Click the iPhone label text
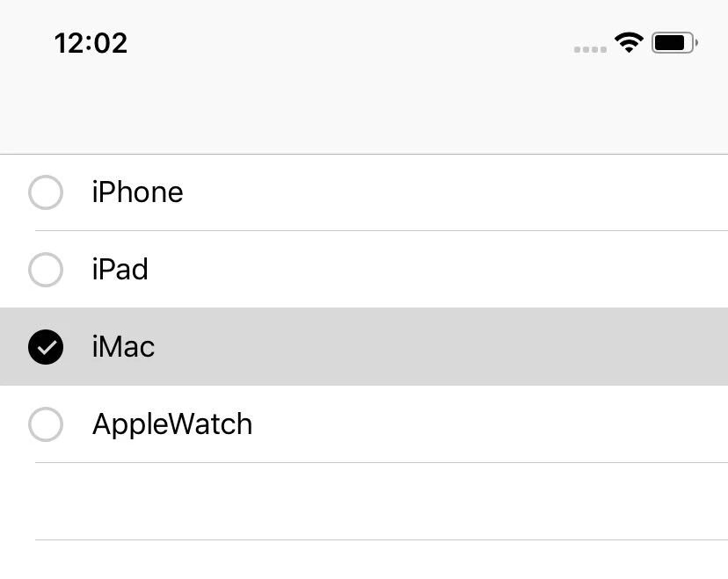 (137, 192)
